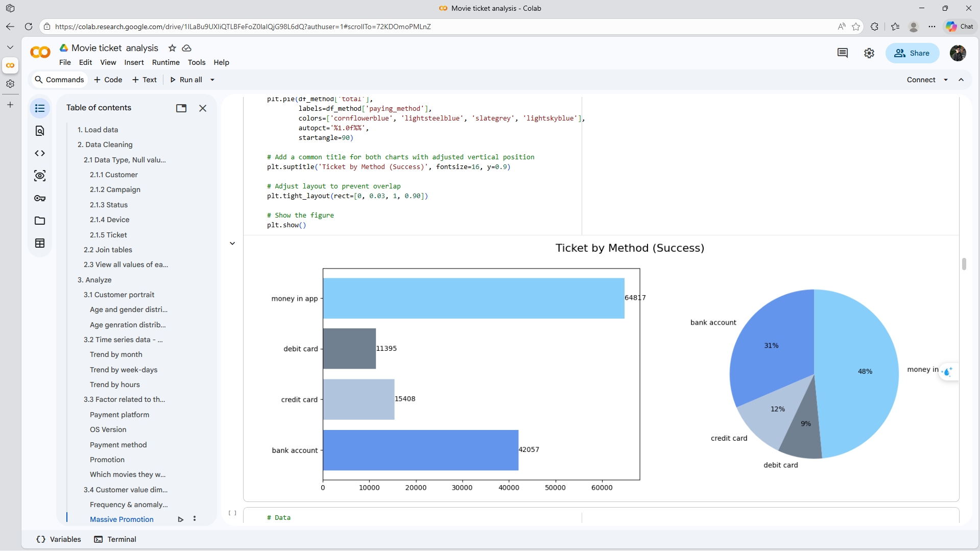Click the money in app bar
Viewport: 980px width, 551px height.
(473, 298)
